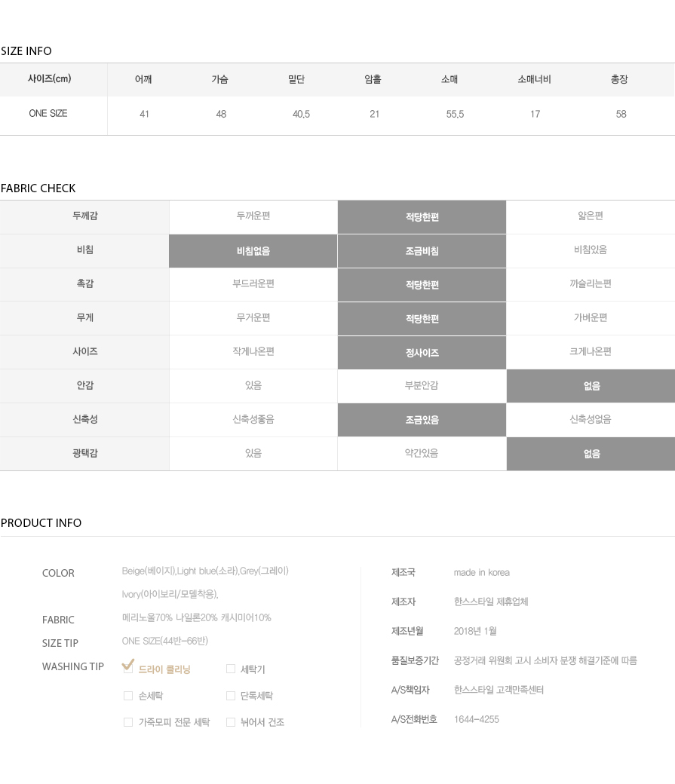Click the 한스스타일 제휴업체 manufacturer text

point(491,602)
